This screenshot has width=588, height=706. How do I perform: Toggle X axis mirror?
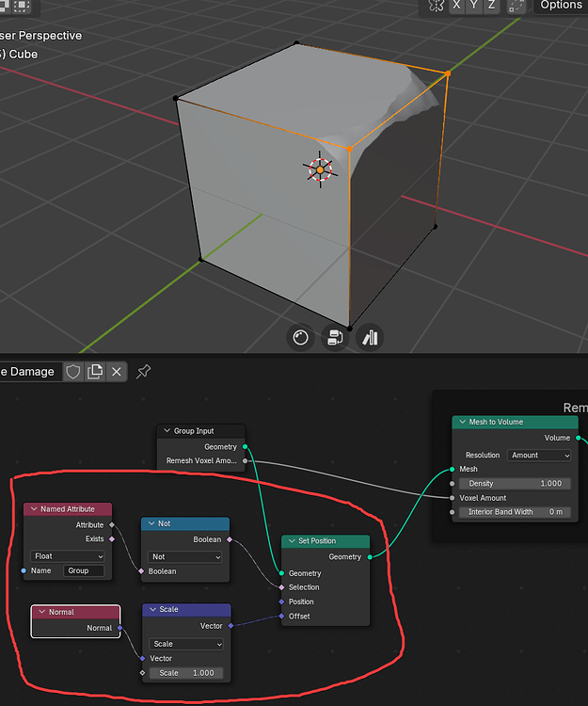pos(456,5)
